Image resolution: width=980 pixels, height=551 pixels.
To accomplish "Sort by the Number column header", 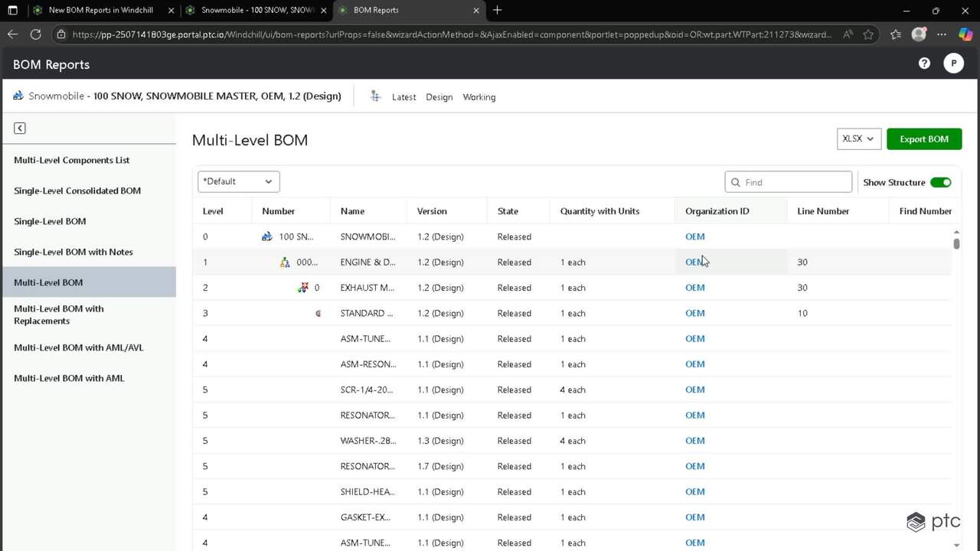I will 278,211.
